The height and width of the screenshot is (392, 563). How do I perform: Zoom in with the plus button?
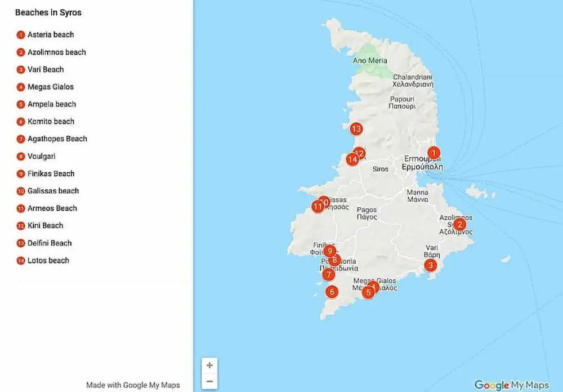(x=209, y=365)
